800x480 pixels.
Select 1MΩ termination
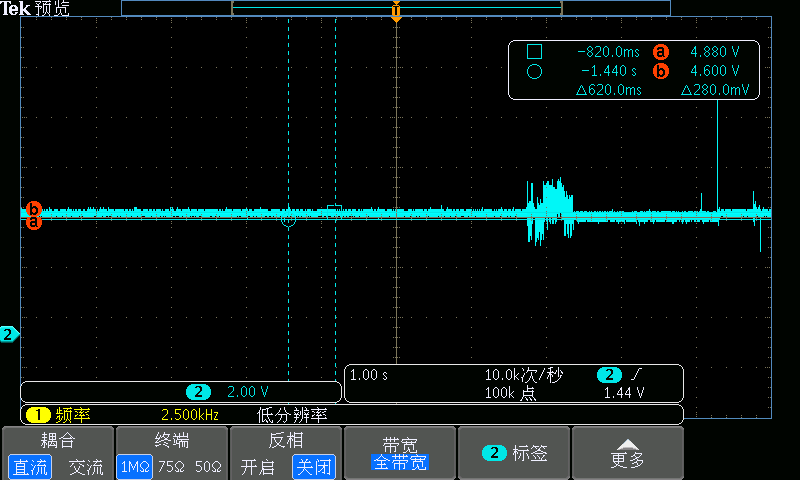pos(135,467)
